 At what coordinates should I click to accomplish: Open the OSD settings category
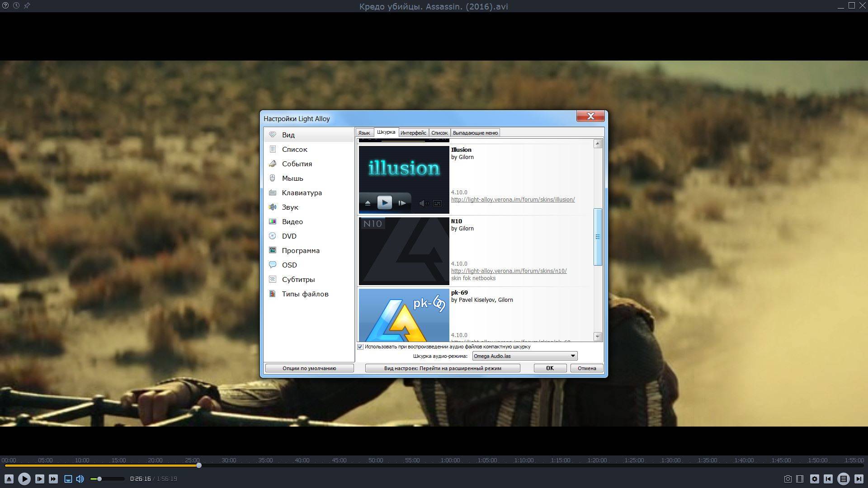309,265
